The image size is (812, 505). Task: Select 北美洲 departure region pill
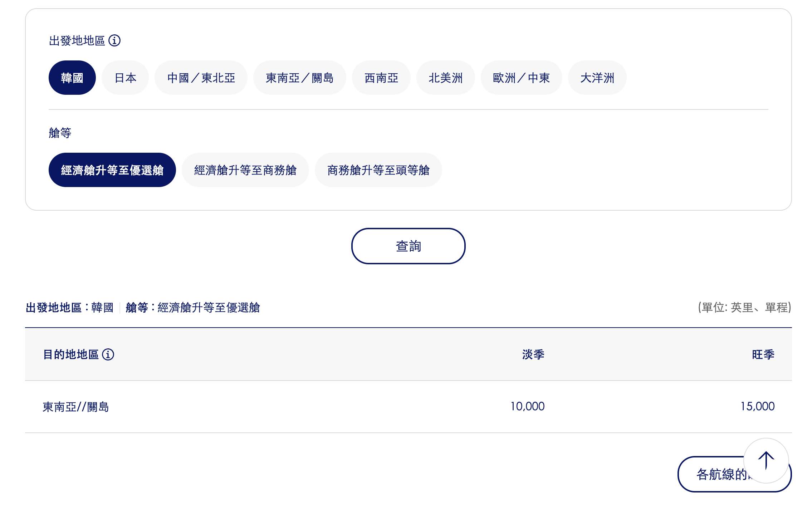(446, 77)
